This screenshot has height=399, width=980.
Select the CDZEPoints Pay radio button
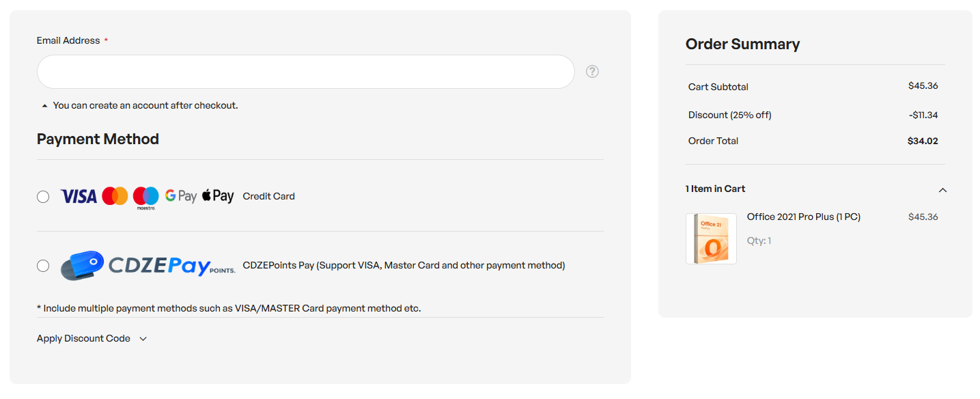click(43, 266)
